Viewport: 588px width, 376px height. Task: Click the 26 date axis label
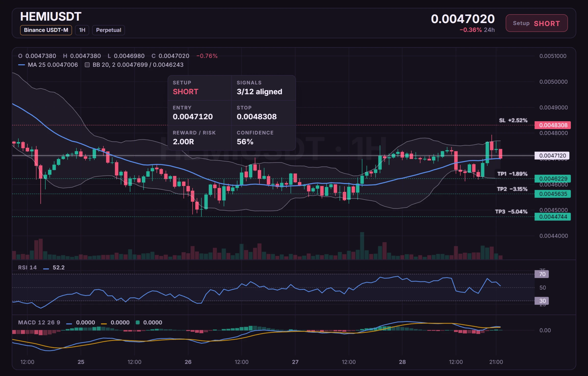(188, 362)
